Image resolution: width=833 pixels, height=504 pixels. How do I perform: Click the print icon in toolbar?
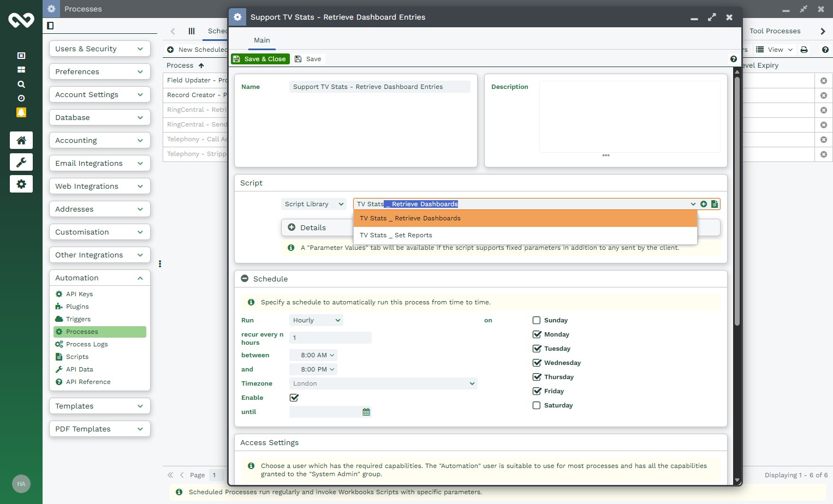[804, 50]
